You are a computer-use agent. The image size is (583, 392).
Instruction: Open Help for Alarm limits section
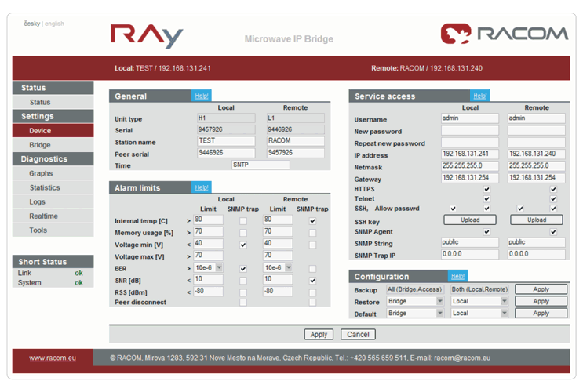point(202,187)
